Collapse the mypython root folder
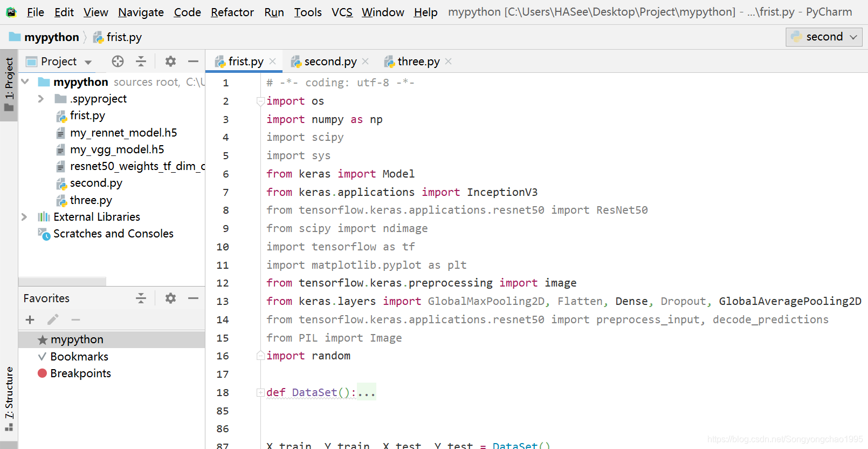 tap(25, 81)
